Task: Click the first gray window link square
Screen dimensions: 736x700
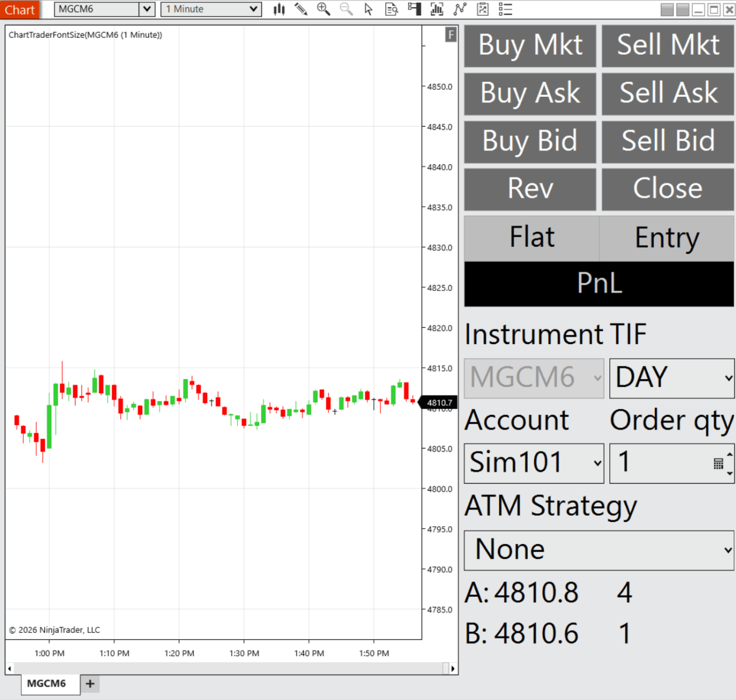Action: [x=667, y=9]
